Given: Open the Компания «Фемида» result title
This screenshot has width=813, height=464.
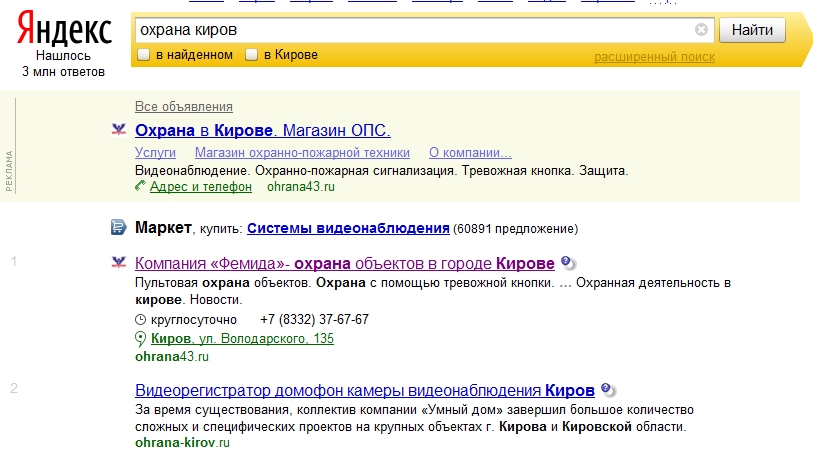Looking at the screenshot, I should [x=345, y=263].
